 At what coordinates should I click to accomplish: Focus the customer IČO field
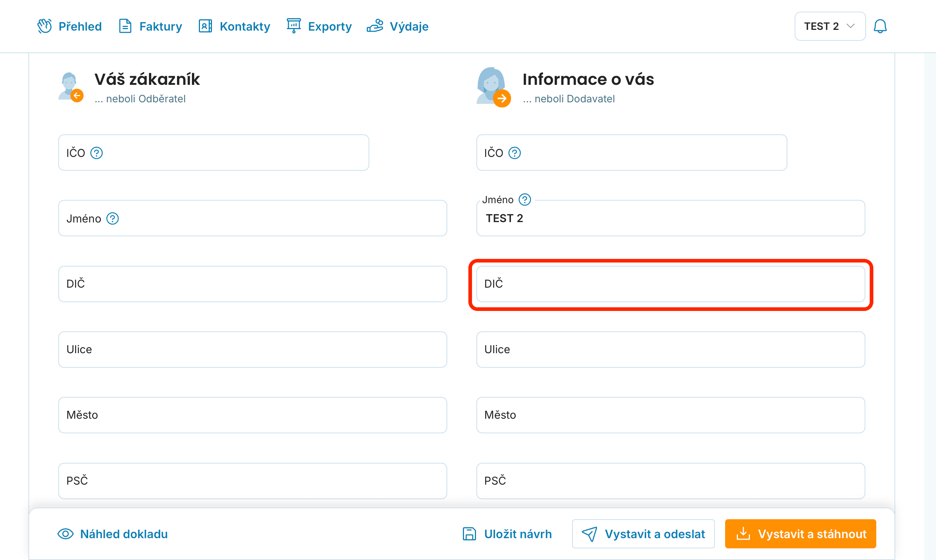[214, 153]
